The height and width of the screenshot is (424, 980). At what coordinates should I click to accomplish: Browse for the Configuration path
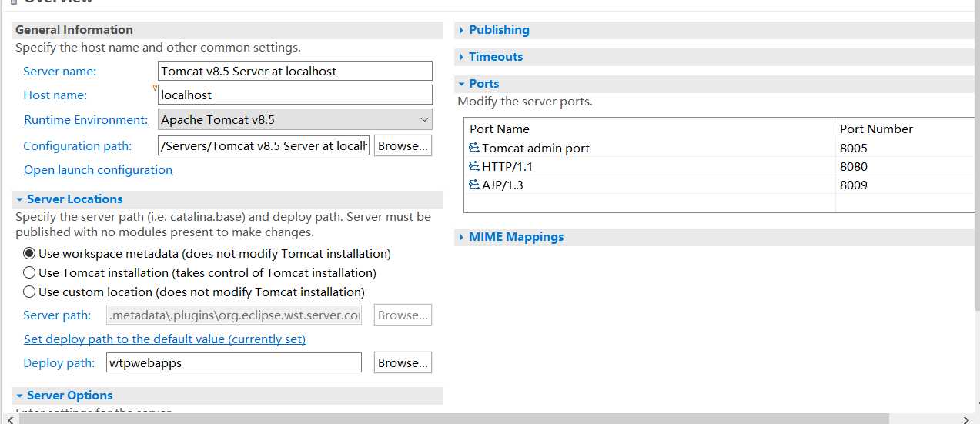coord(403,145)
